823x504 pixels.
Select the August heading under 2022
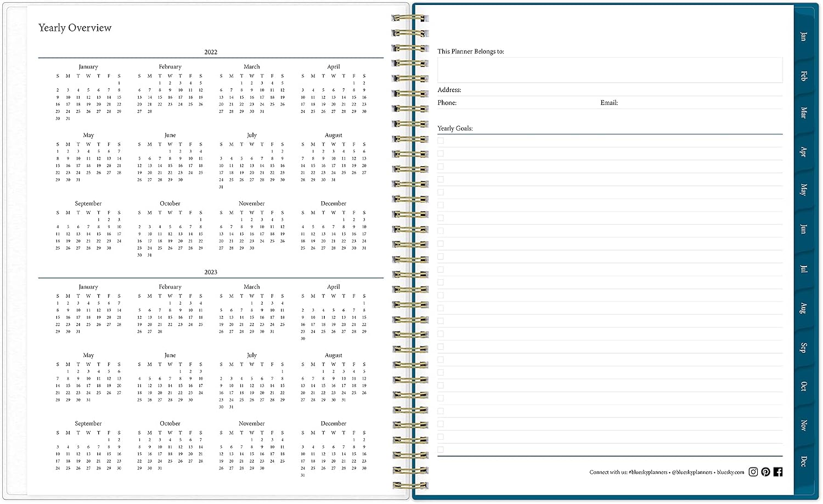(x=334, y=135)
